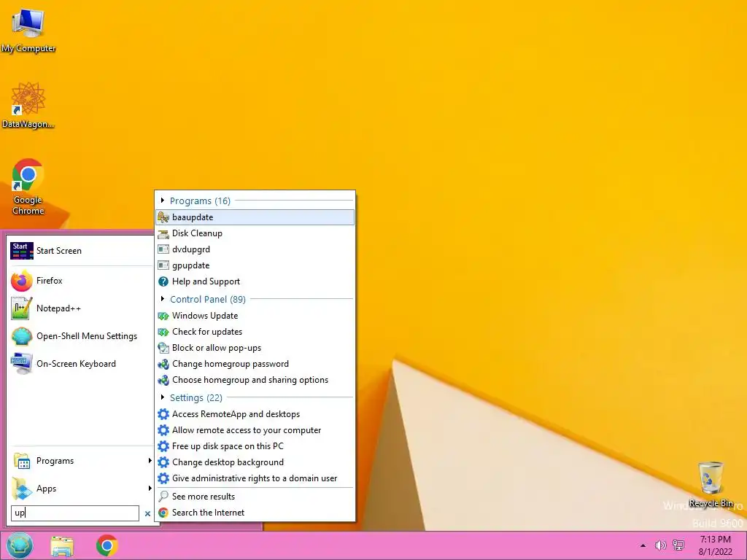Click into the start menu search field
Image resolution: width=747 pixels, height=560 pixels.
pos(75,513)
